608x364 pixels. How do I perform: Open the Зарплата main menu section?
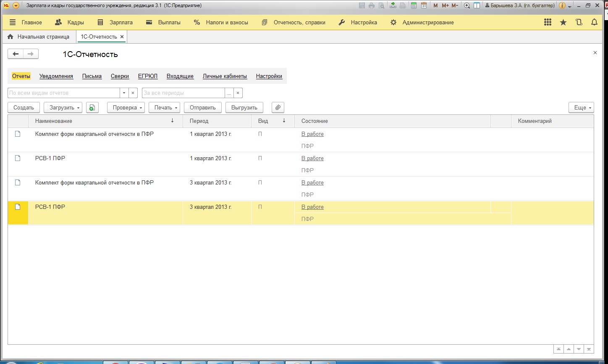point(115,23)
